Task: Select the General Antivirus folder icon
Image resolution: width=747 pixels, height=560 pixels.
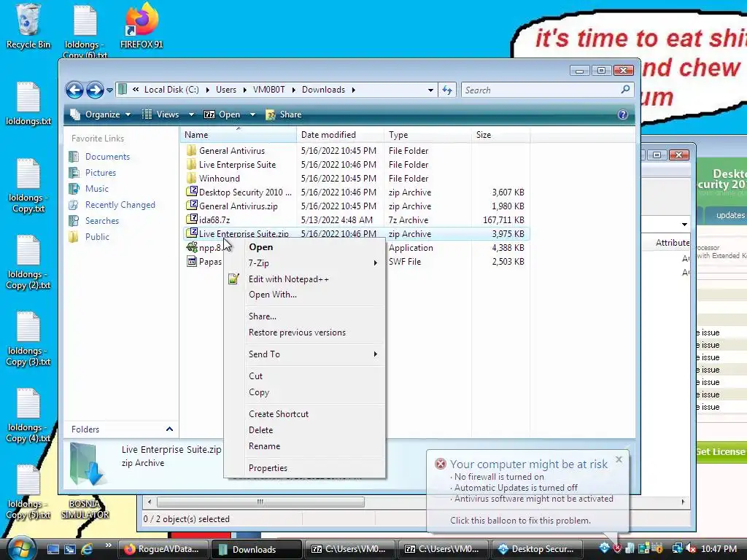Action: tap(192, 150)
